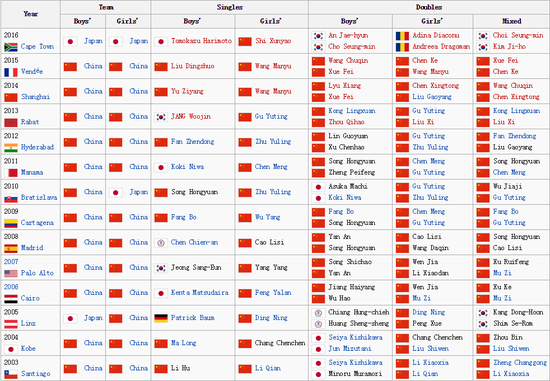Click the USA flag next to Palo Alto

pyautogui.click(x=11, y=273)
